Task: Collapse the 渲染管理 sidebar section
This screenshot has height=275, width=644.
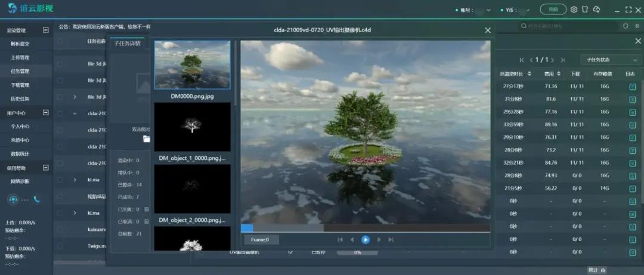Action: point(46,30)
